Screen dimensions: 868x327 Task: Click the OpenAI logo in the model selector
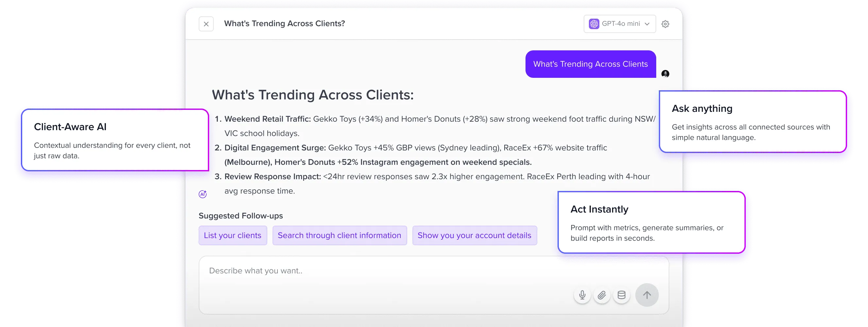(x=594, y=24)
